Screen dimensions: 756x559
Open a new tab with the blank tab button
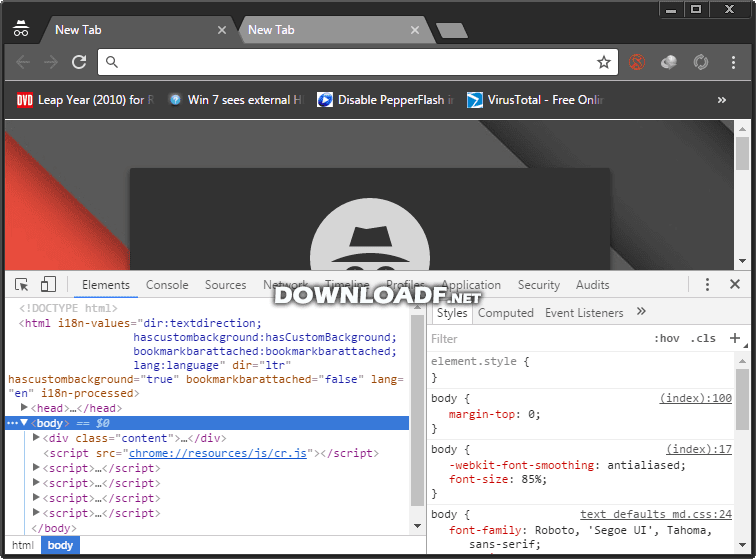pos(452,30)
